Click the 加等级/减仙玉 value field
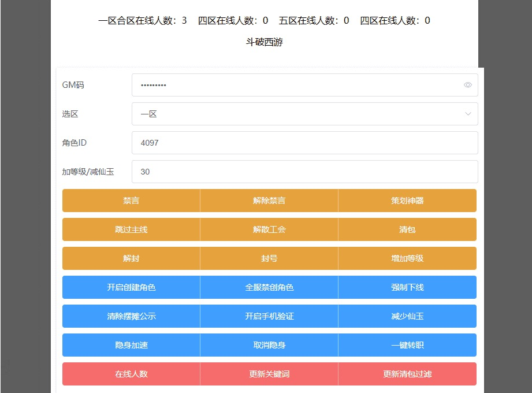 (304, 172)
